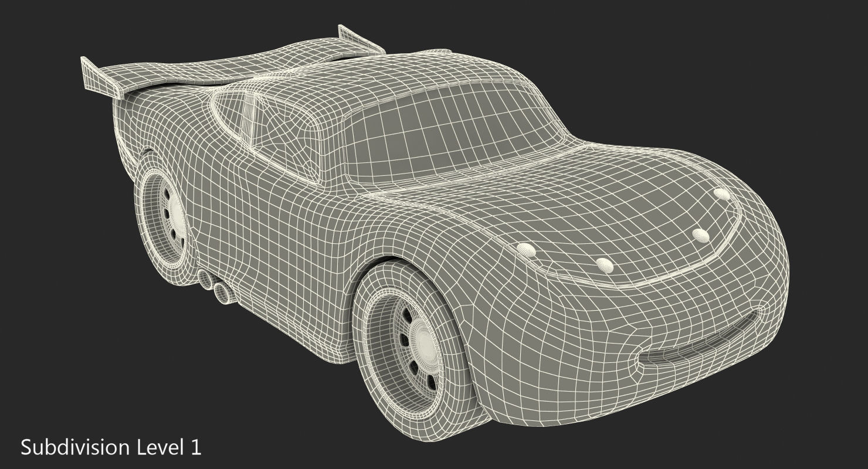This screenshot has width=868, height=469.
Task: Click the 'Subdivision Level 1' caption text
Action: [x=111, y=447]
